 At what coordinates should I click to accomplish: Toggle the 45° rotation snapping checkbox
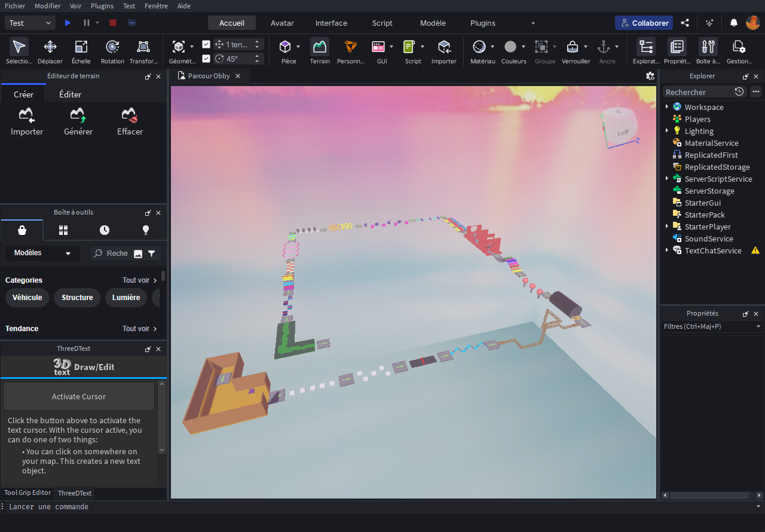pos(206,59)
